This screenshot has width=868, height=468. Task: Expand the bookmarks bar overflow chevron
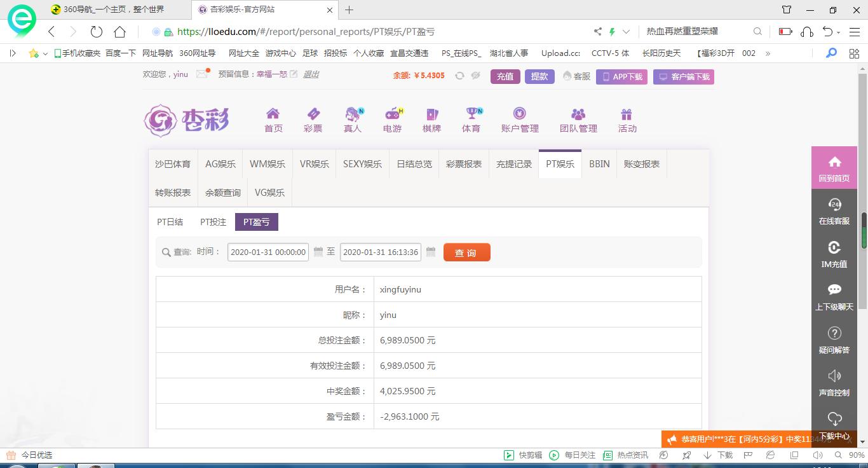pyautogui.click(x=768, y=53)
